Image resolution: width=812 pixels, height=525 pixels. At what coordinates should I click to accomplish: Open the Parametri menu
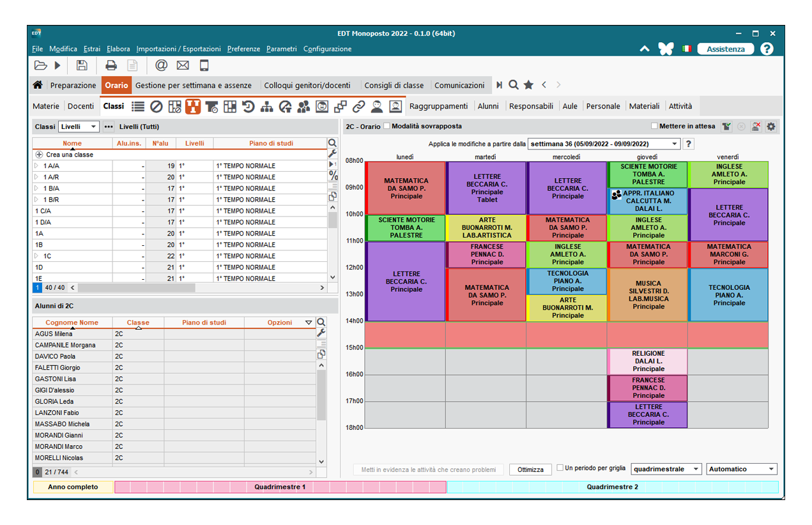coord(282,49)
